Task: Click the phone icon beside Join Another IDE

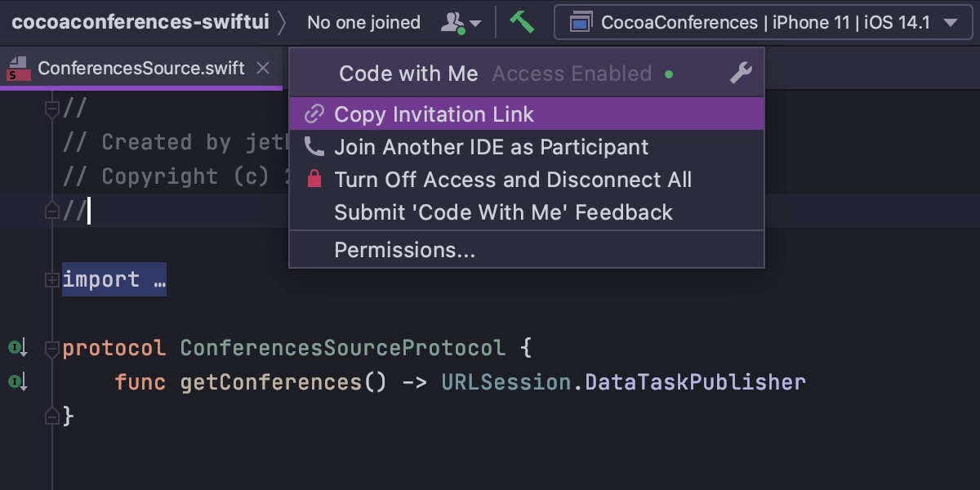Action: click(x=314, y=147)
